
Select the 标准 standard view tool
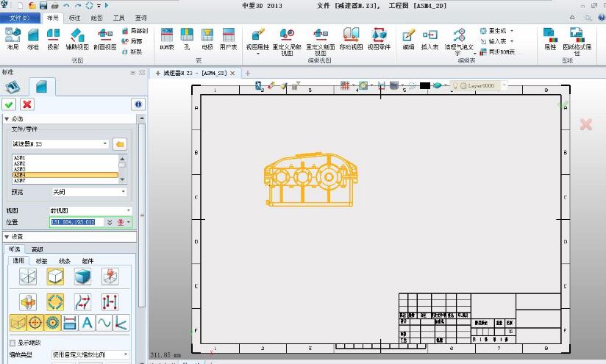[x=33, y=39]
